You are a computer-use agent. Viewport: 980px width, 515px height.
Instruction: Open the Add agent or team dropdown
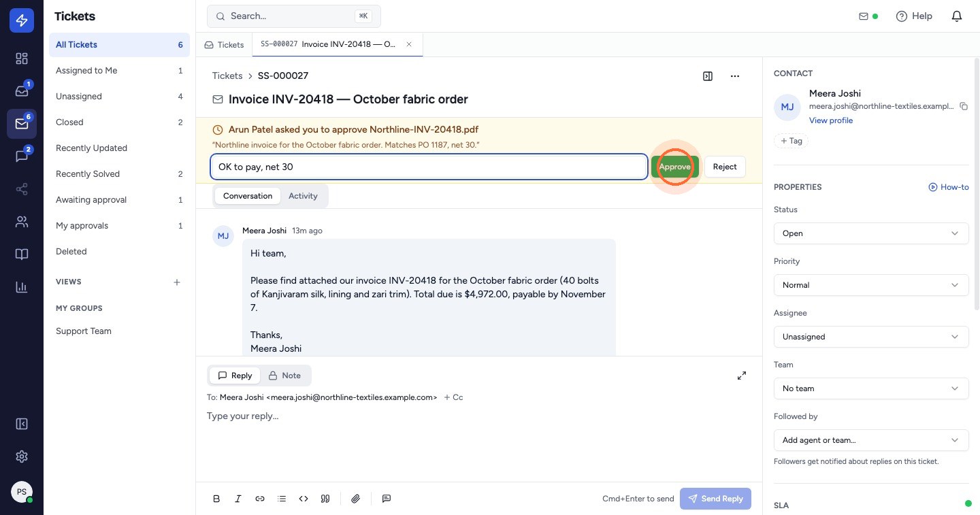click(871, 440)
